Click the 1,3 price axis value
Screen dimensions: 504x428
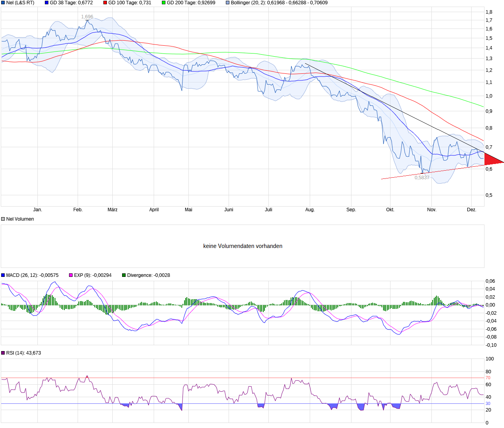coord(489,59)
